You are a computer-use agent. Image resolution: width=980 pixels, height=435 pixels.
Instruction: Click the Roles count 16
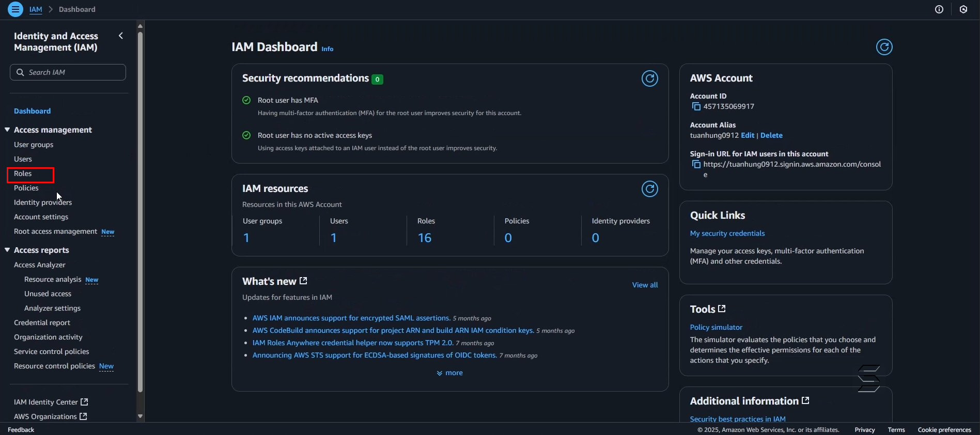[425, 238]
